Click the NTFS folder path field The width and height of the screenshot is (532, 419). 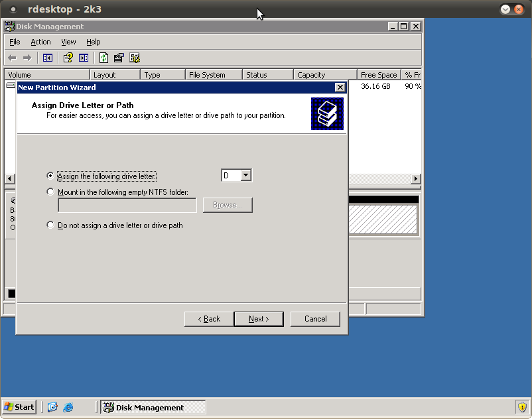tap(127, 205)
